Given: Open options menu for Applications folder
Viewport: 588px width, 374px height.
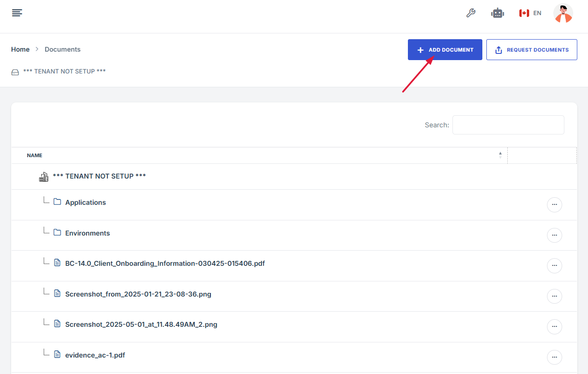Looking at the screenshot, I should [554, 205].
